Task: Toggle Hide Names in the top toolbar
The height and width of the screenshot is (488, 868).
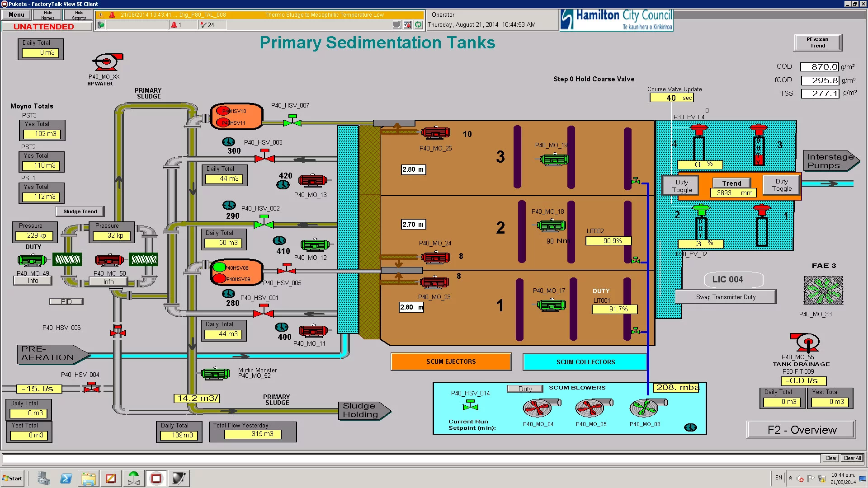Action: [47, 14]
